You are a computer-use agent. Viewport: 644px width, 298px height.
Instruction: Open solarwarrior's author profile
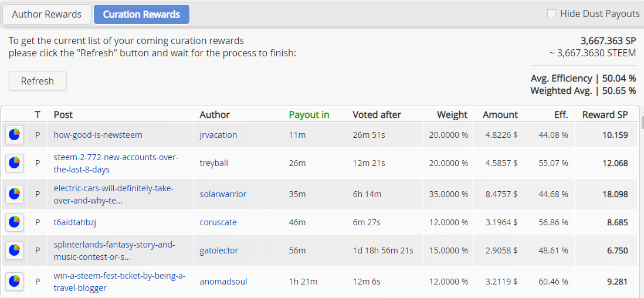pyautogui.click(x=223, y=194)
